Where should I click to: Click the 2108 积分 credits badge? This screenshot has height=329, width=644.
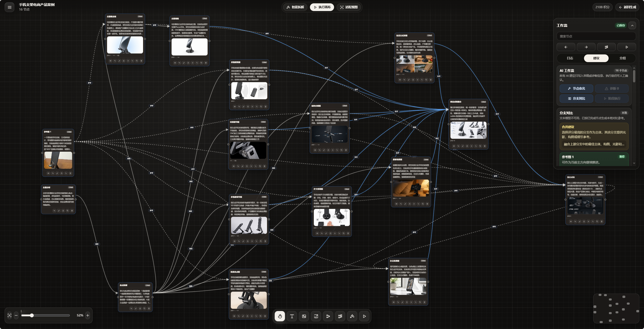602,7
